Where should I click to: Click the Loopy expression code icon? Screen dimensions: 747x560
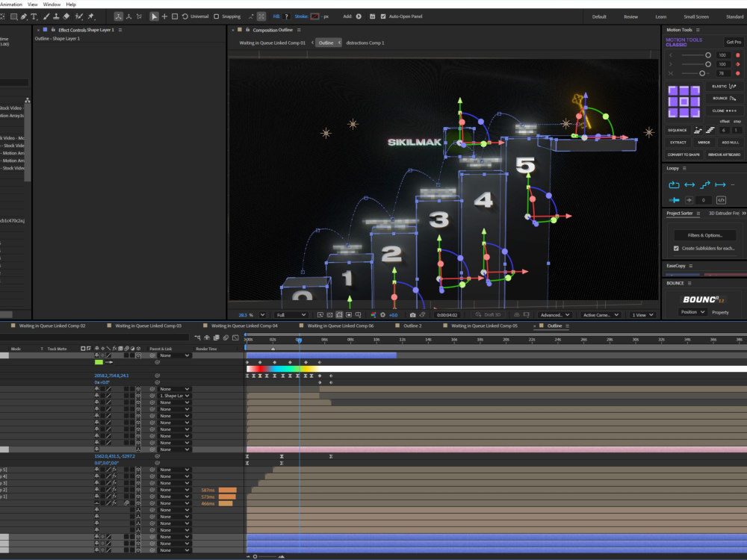[722, 200]
